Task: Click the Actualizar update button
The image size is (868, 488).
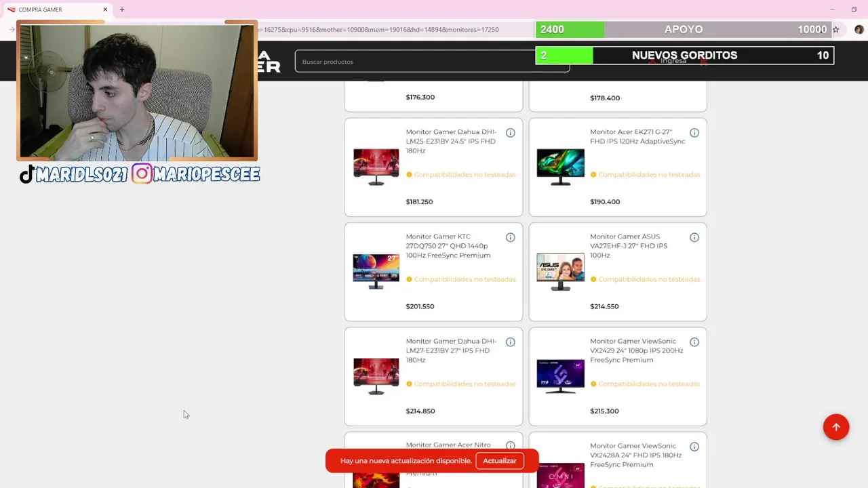Action: click(x=500, y=461)
